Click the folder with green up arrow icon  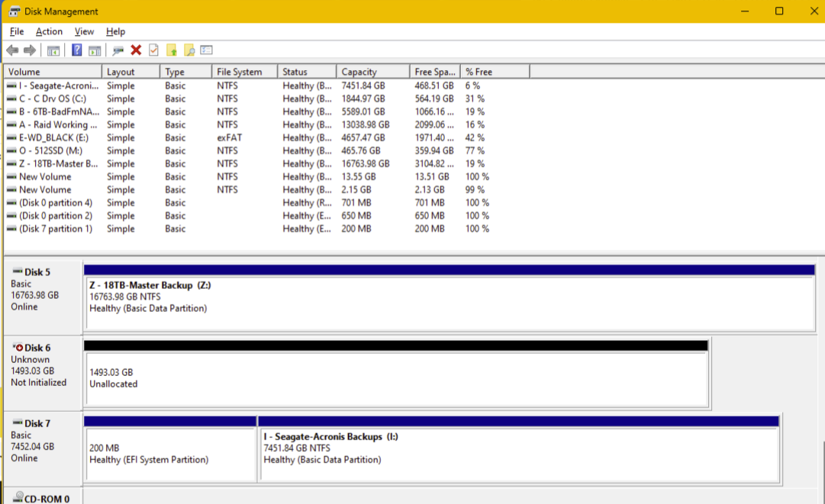(172, 50)
